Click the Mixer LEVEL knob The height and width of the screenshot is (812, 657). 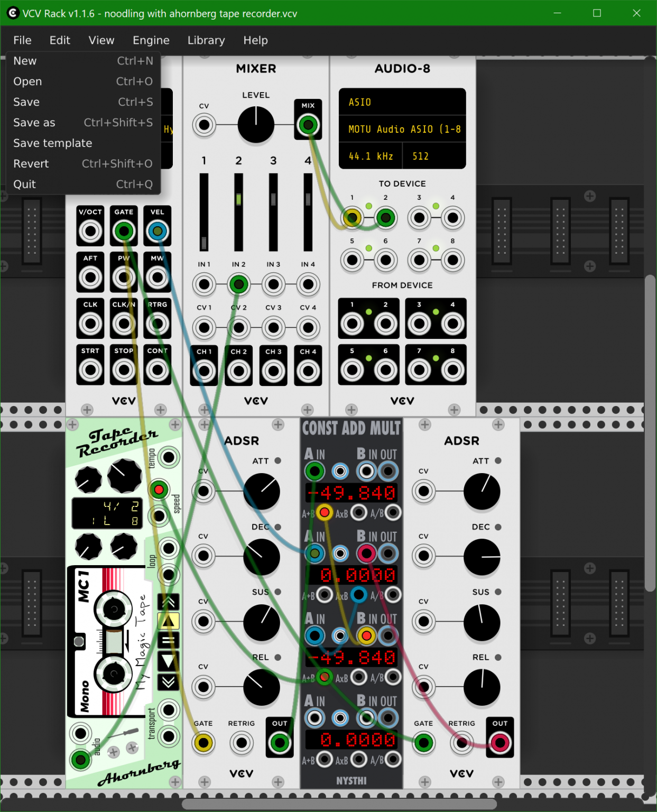tap(256, 125)
